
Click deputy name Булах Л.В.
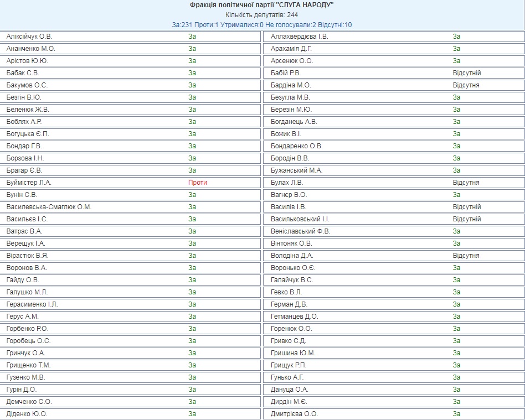coord(287,183)
